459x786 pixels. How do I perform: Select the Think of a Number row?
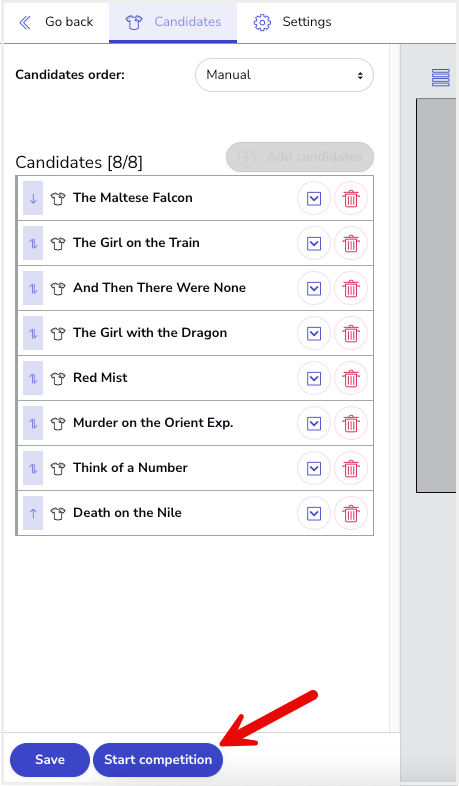195,468
